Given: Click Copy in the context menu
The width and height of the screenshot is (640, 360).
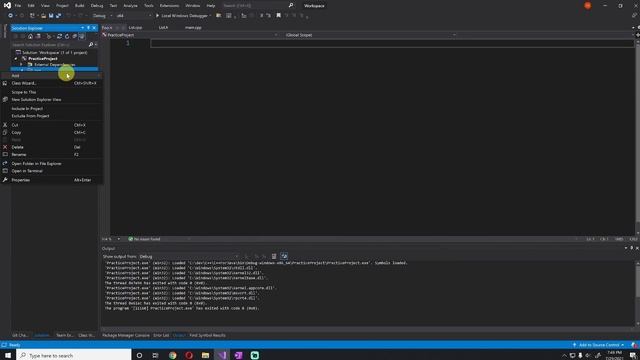Looking at the screenshot, I should [x=51, y=133].
